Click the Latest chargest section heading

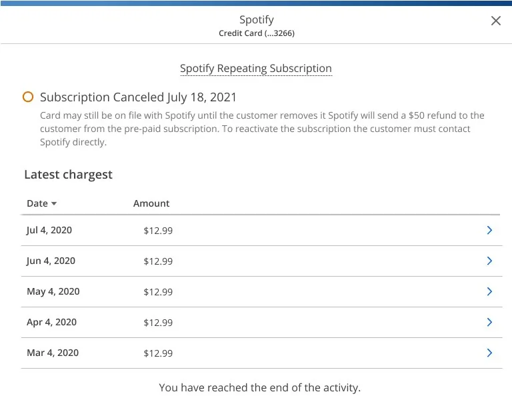point(68,175)
